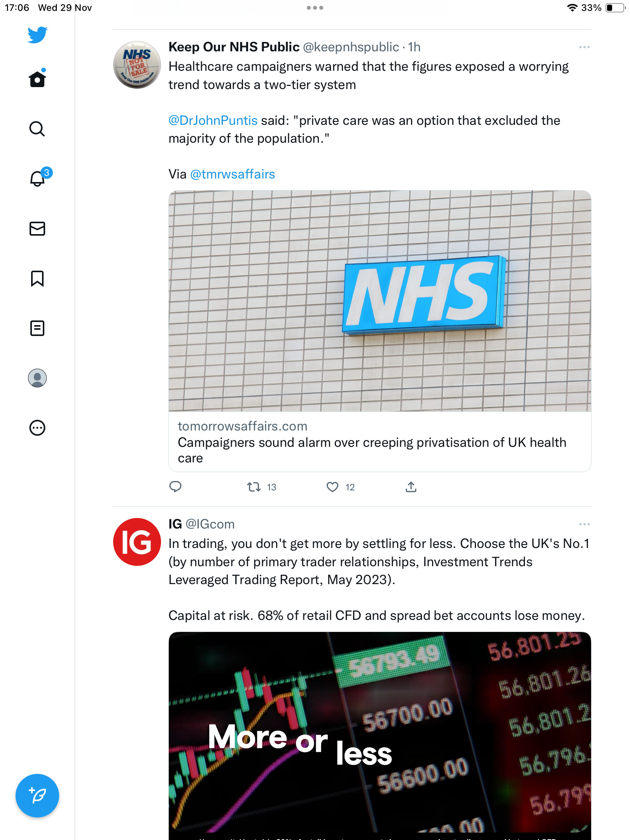Open the Bookmarks icon in sidebar
This screenshot has height=840, width=630.
pyautogui.click(x=37, y=278)
